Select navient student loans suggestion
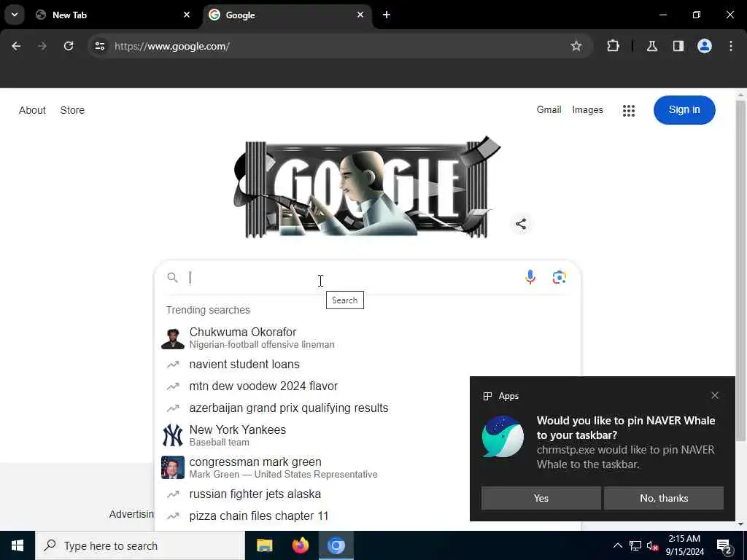The image size is (747, 560). click(367, 365)
